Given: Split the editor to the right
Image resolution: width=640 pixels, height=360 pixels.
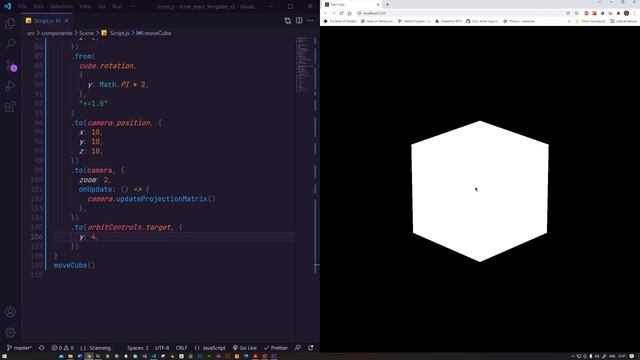Looking at the screenshot, I should coord(299,20).
